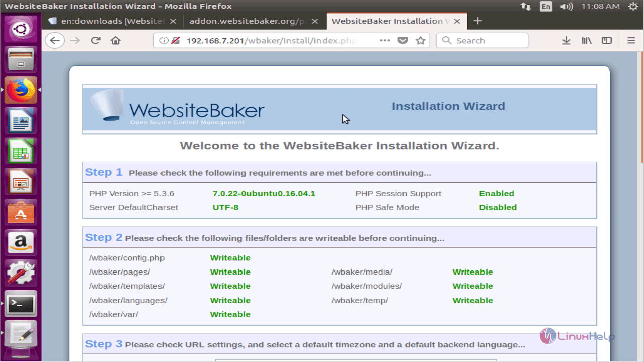
Task: Save page to Pocket icon
Action: (x=403, y=41)
